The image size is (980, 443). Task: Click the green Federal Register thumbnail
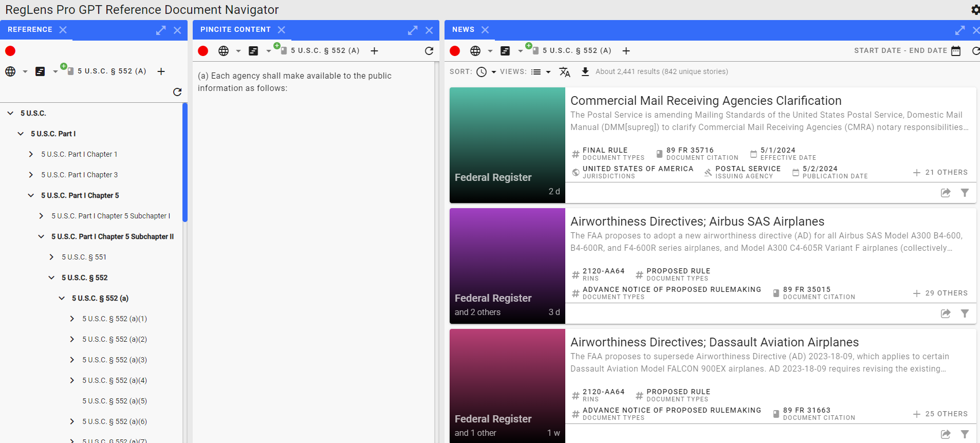tap(507, 145)
